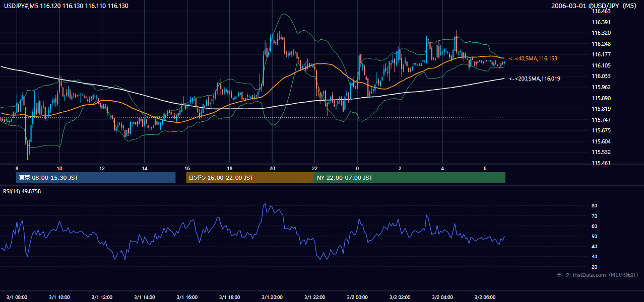Click the 3/1 22:00 date label
The image size is (644, 302).
point(314,297)
